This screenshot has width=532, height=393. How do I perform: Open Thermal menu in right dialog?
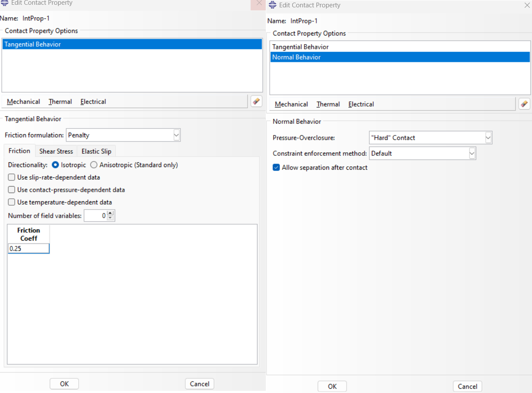[328, 104]
